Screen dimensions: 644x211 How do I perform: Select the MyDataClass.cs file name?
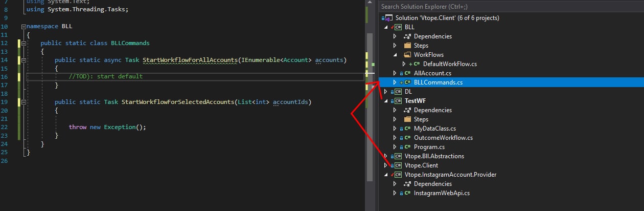point(435,129)
